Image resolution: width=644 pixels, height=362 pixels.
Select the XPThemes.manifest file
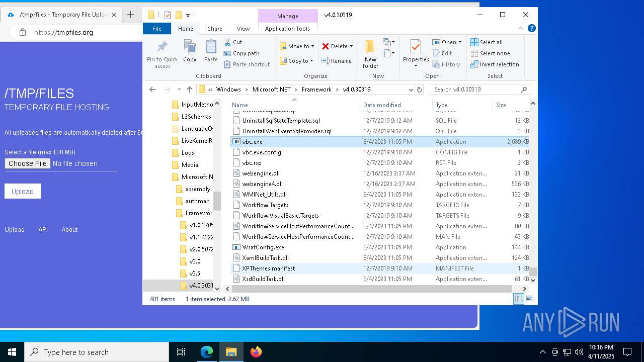click(380, 268)
